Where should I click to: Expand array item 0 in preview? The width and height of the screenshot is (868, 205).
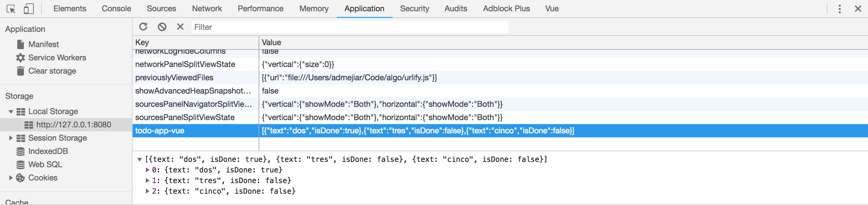click(x=147, y=170)
